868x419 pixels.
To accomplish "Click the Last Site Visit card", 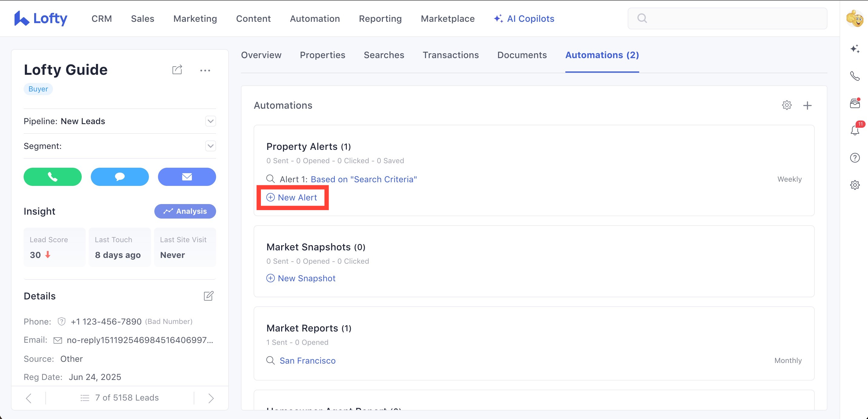I will click(x=185, y=247).
